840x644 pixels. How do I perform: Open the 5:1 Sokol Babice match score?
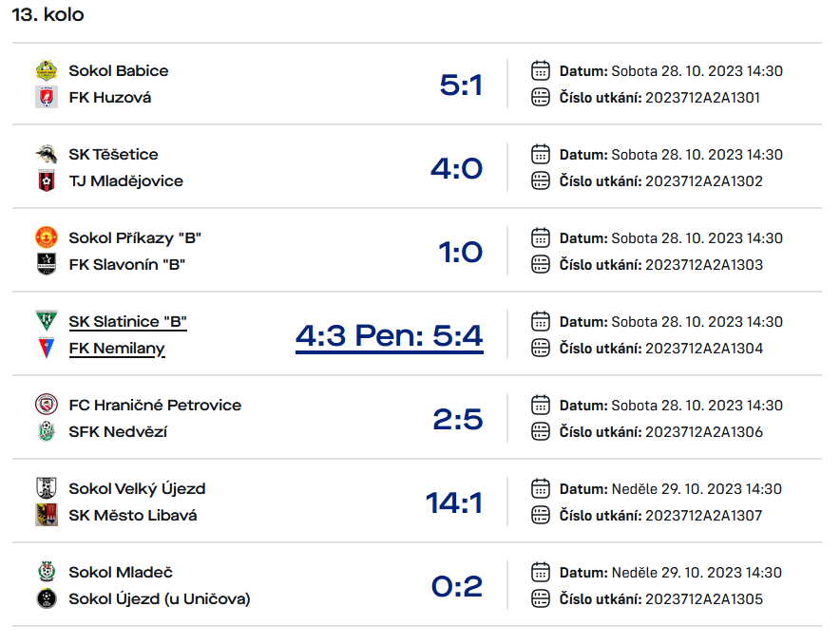click(x=461, y=85)
